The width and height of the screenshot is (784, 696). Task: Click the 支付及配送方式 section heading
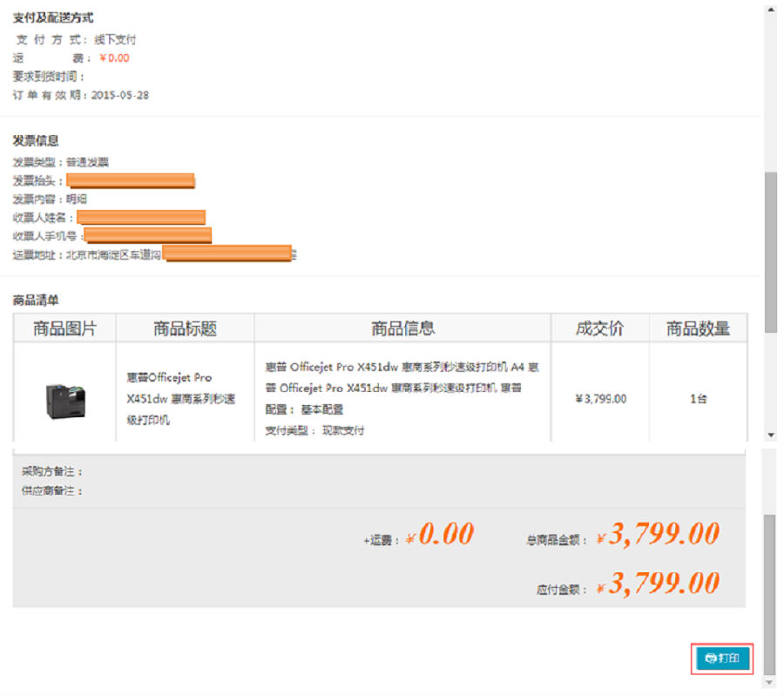[53, 18]
